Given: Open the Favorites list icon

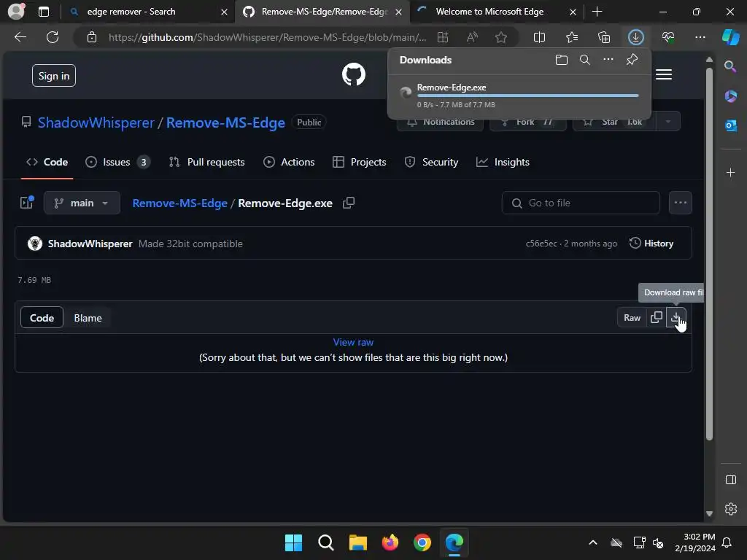Looking at the screenshot, I should [572, 37].
